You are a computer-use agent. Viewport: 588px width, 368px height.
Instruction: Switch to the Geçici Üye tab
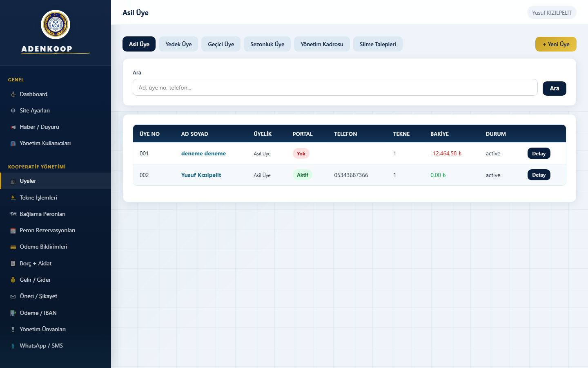221,44
